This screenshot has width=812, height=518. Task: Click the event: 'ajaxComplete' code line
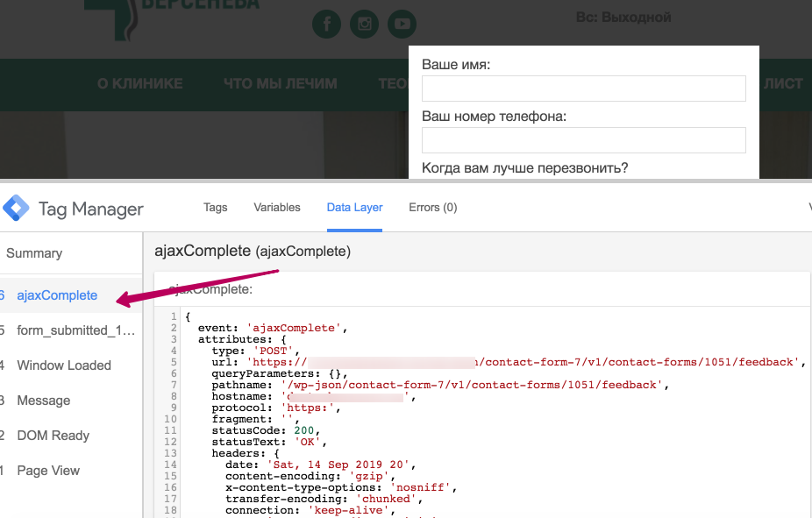coord(273,328)
